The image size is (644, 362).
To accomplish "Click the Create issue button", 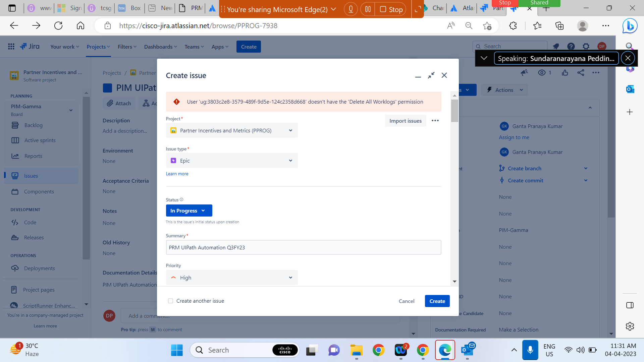I will click(x=437, y=301).
